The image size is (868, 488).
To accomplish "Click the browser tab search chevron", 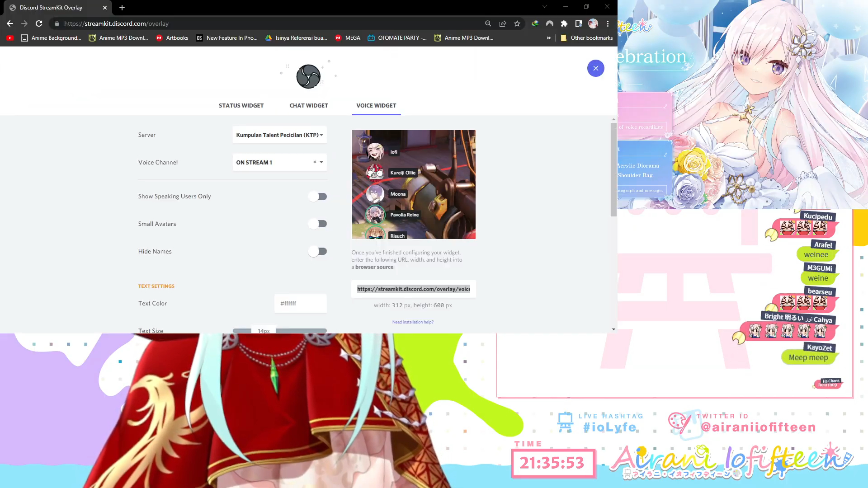I will pos(545,6).
